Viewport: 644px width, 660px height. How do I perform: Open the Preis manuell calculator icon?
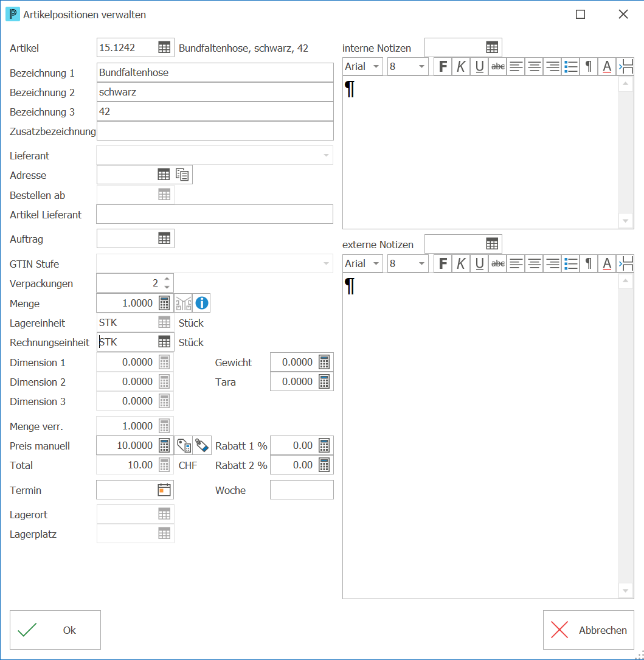pyautogui.click(x=164, y=445)
